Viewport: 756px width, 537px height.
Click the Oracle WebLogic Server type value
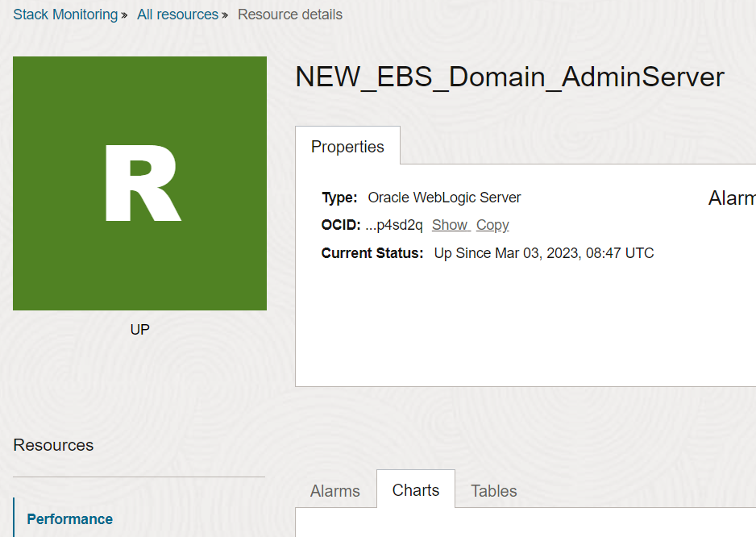tap(444, 198)
